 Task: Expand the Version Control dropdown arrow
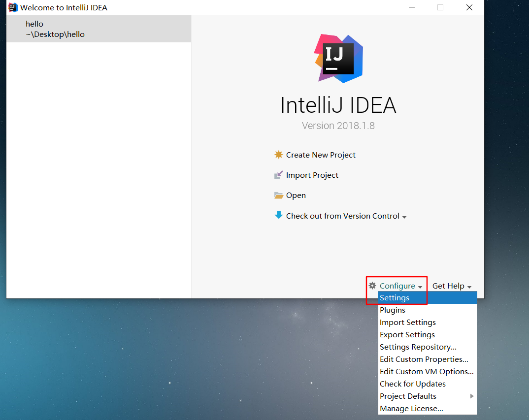pyautogui.click(x=404, y=217)
